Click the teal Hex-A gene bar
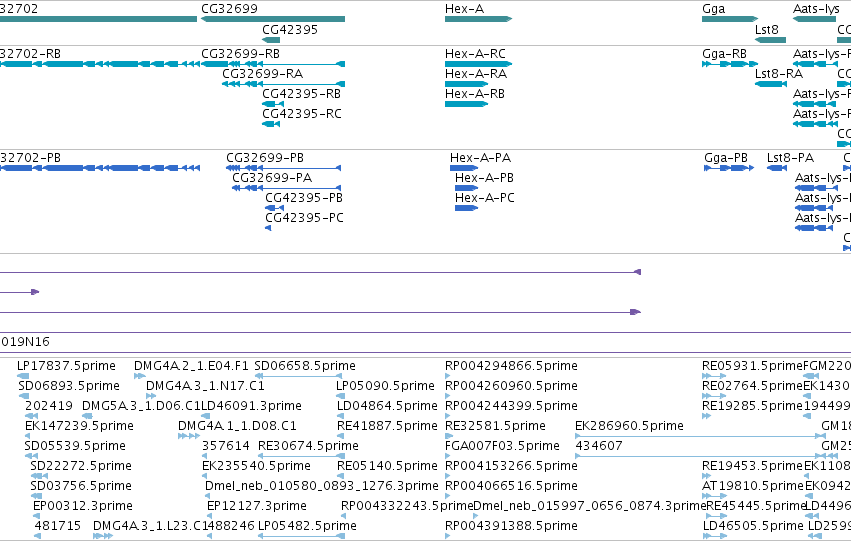Screen dimensions: 851x541 478,19
